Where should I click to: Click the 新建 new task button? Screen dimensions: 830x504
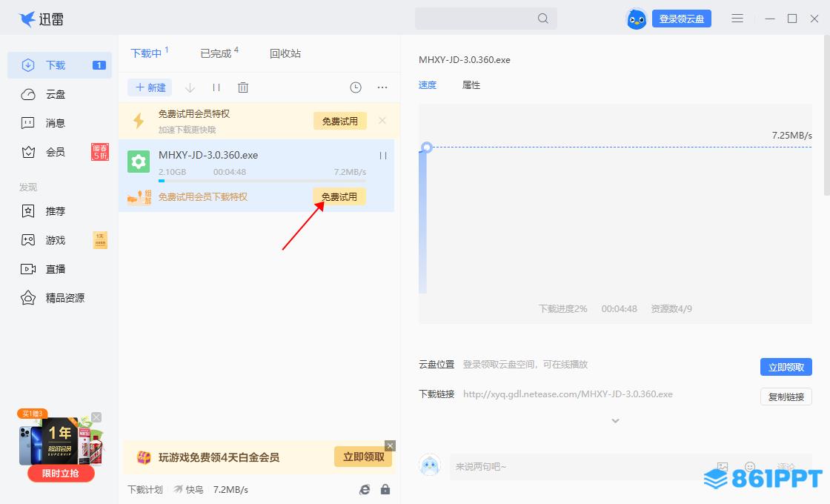pos(150,87)
